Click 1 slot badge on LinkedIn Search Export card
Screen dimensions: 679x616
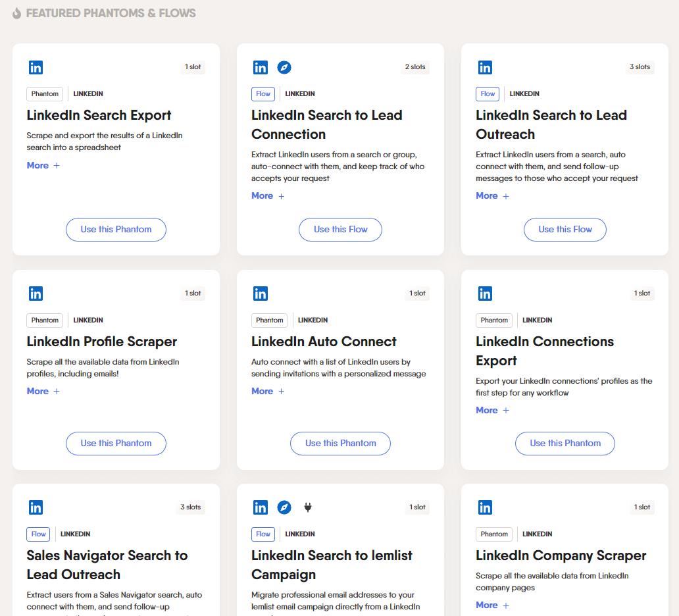pos(193,67)
